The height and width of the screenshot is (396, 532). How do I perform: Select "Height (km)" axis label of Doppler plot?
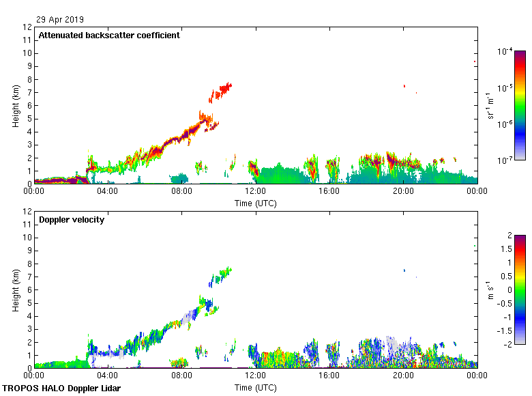[15, 290]
